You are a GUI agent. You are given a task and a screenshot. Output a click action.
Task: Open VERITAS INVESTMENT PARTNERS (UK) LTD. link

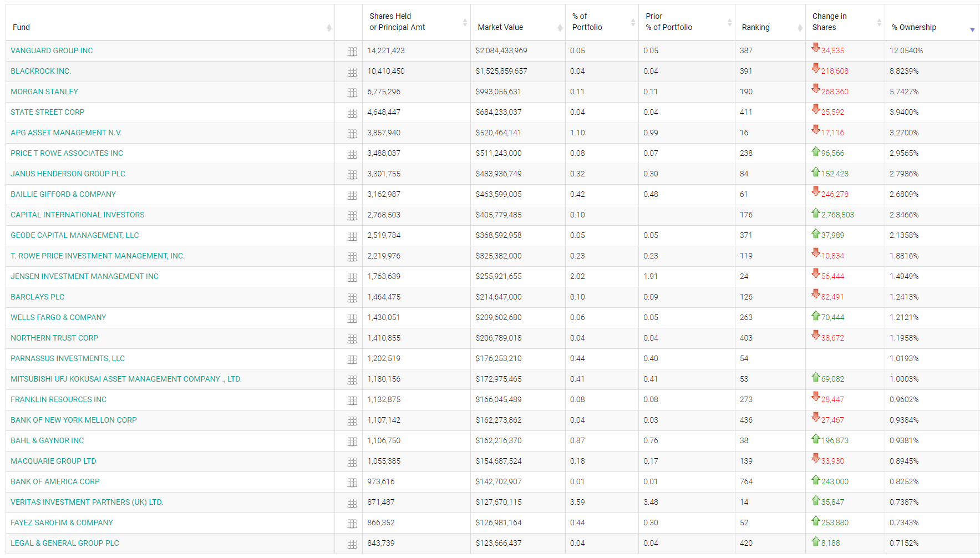click(87, 502)
